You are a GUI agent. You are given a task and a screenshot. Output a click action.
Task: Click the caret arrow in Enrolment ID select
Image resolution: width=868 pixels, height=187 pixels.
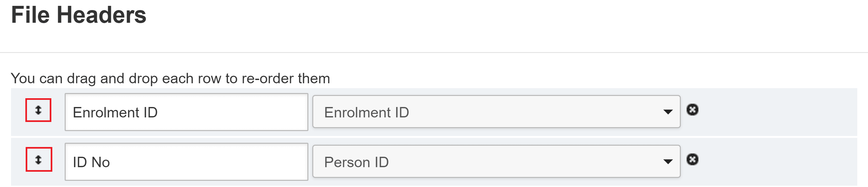[x=667, y=112]
